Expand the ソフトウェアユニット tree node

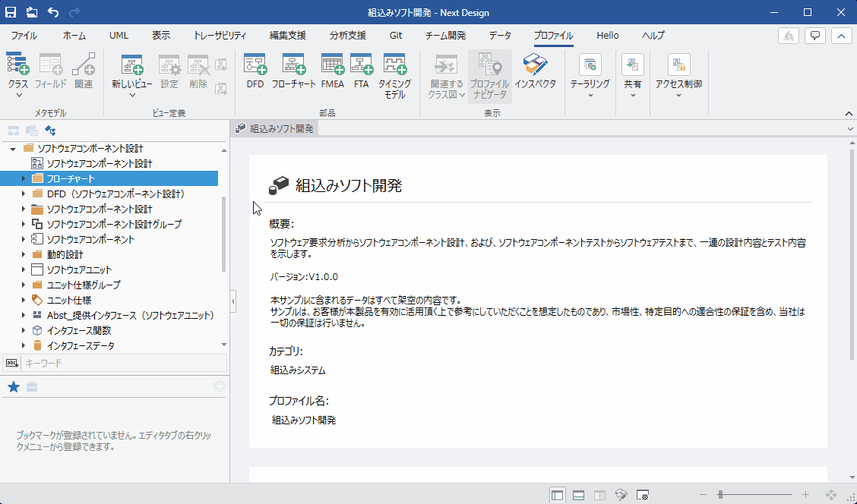click(23, 269)
